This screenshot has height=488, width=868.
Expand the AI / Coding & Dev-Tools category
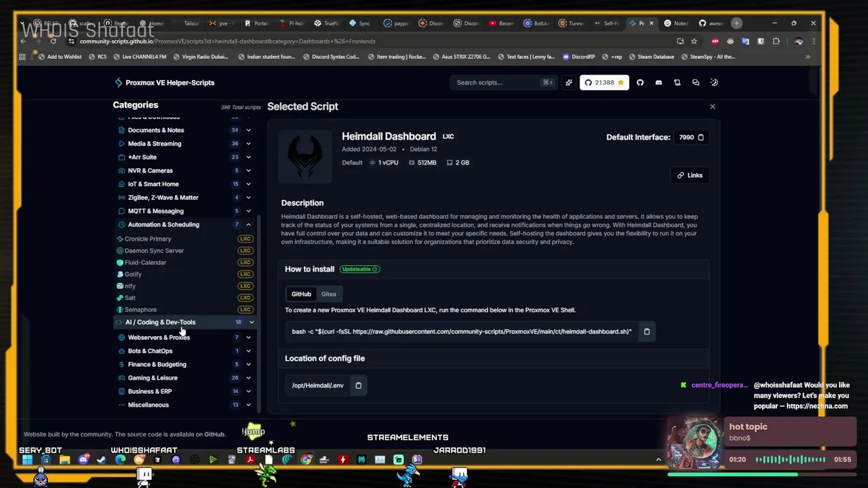click(184, 323)
